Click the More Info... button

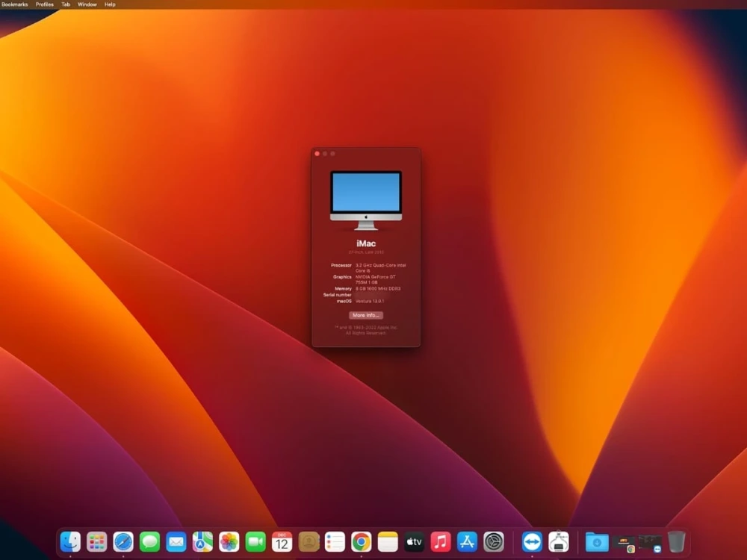366,315
